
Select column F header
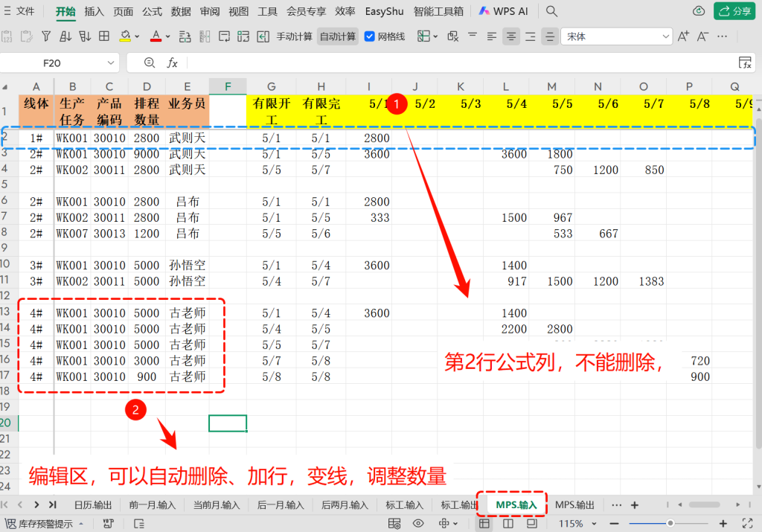coord(228,86)
